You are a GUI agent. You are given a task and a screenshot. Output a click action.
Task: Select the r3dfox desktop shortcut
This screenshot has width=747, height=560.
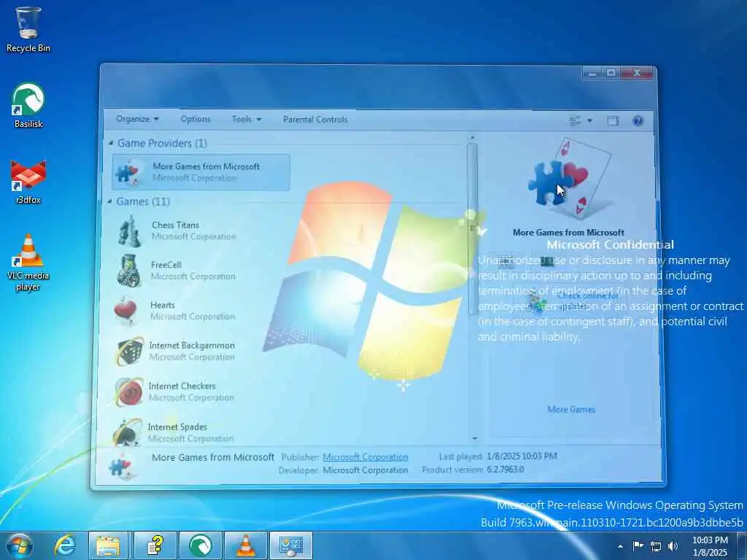tap(28, 182)
